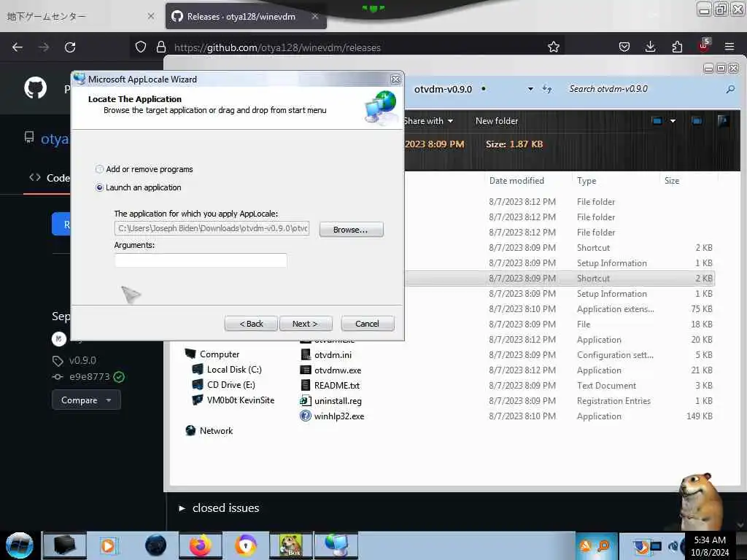Image resolution: width=747 pixels, height=560 pixels.
Task: Select the otvdmw.exe file
Action: point(338,370)
